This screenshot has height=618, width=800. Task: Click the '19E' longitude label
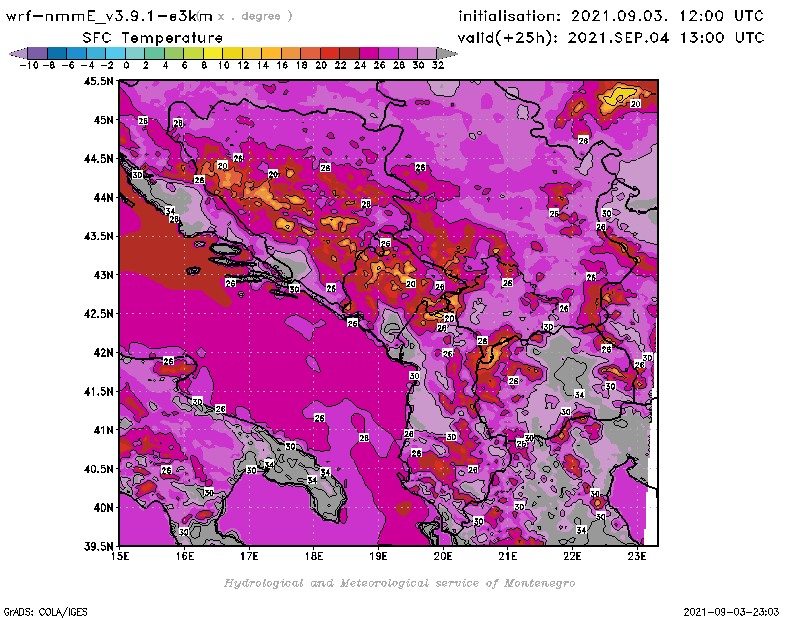coord(379,556)
